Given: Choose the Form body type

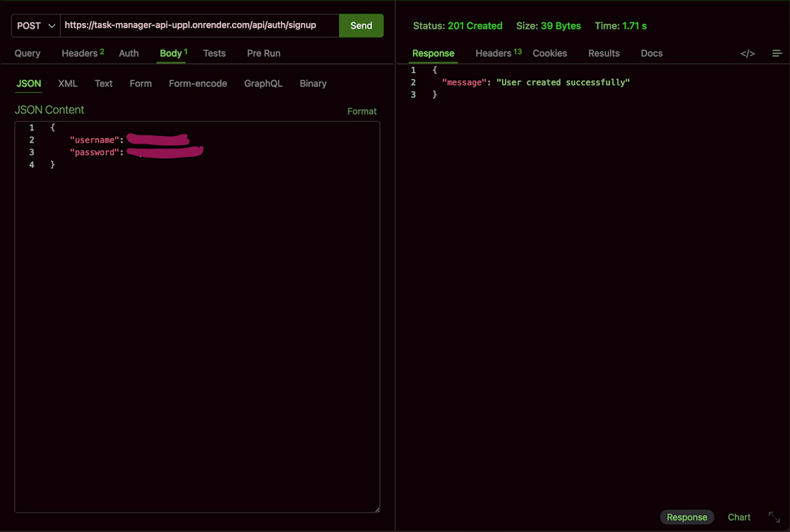Looking at the screenshot, I should pos(141,83).
